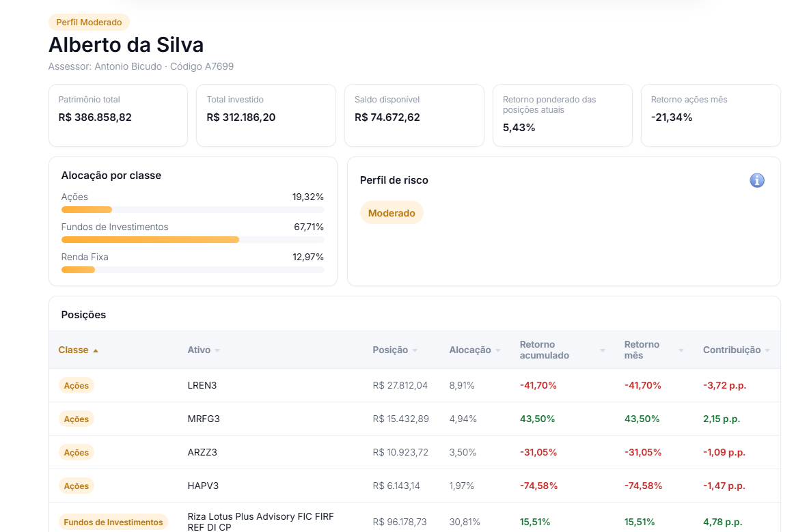Click the R$ 27.812,04 position value
Screen dimensions: 794x532
[400, 385]
